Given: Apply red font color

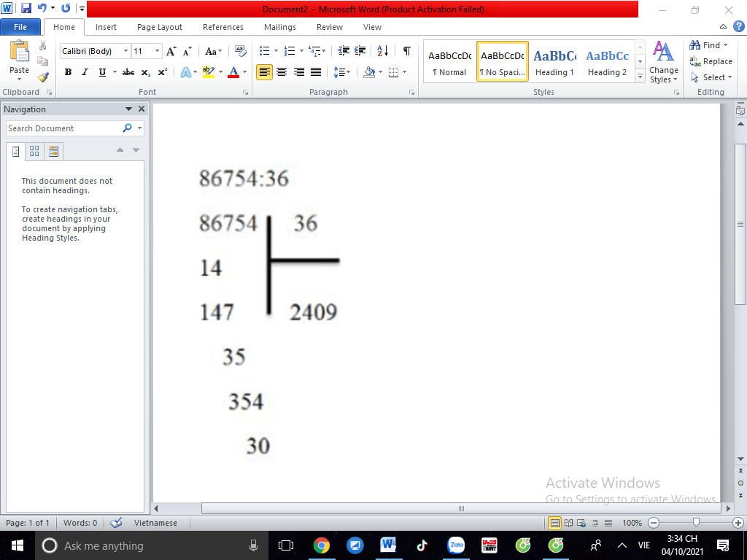Looking at the screenshot, I should pos(233,72).
